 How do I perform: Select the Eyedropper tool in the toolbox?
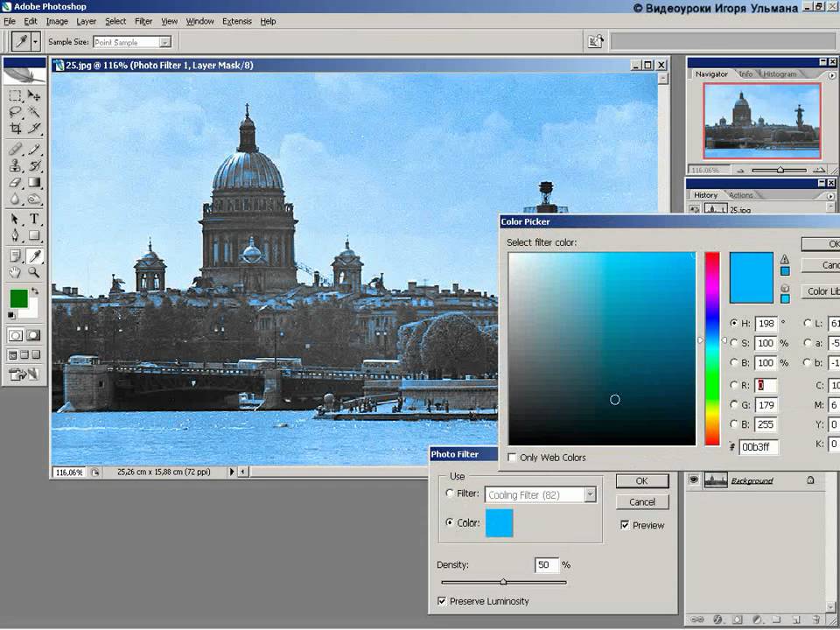34,256
